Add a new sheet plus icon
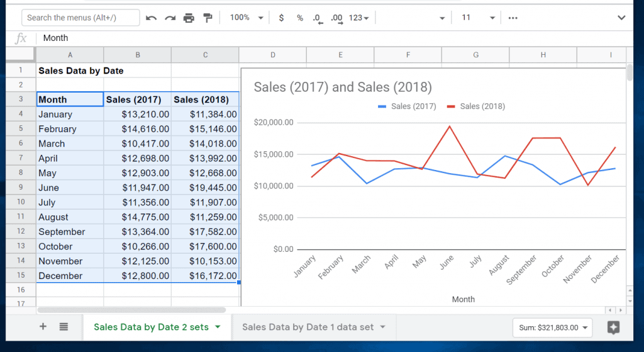Screen dimensions: 644x352 pos(43,327)
